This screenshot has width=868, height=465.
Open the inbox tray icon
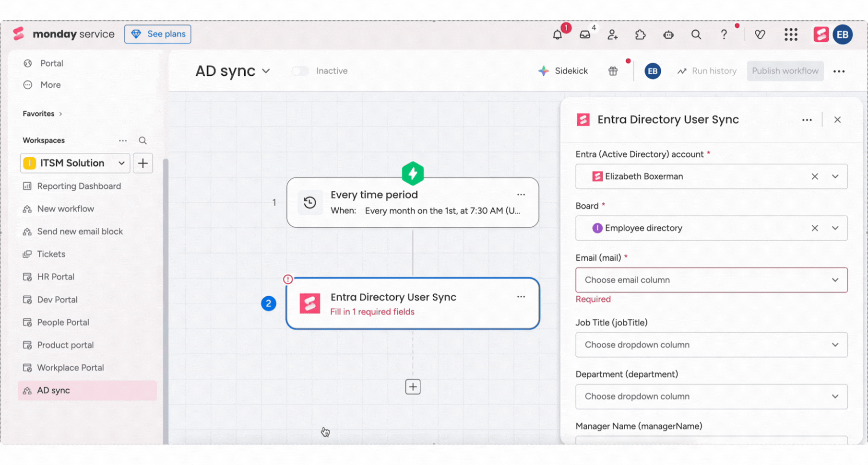tap(585, 35)
